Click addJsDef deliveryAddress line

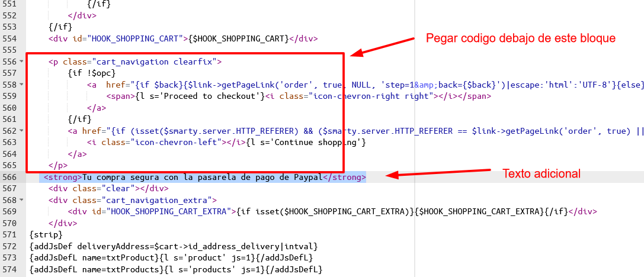(174, 247)
